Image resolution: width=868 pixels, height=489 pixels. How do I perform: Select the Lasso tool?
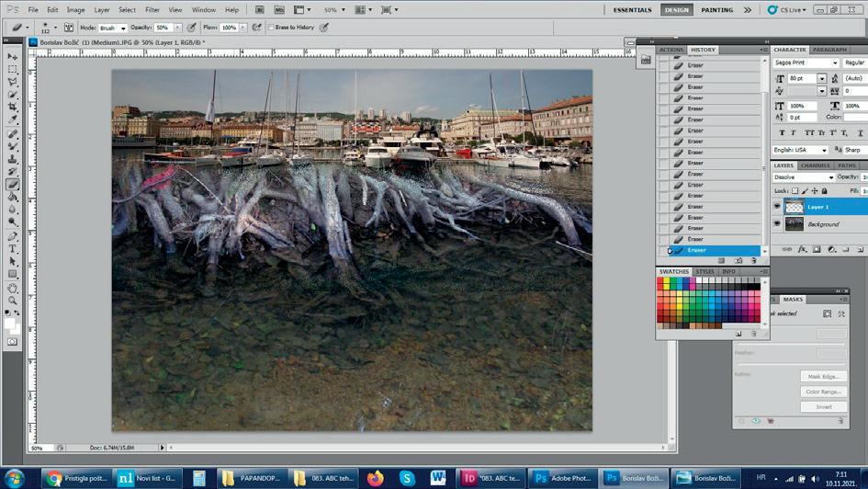pos(12,82)
